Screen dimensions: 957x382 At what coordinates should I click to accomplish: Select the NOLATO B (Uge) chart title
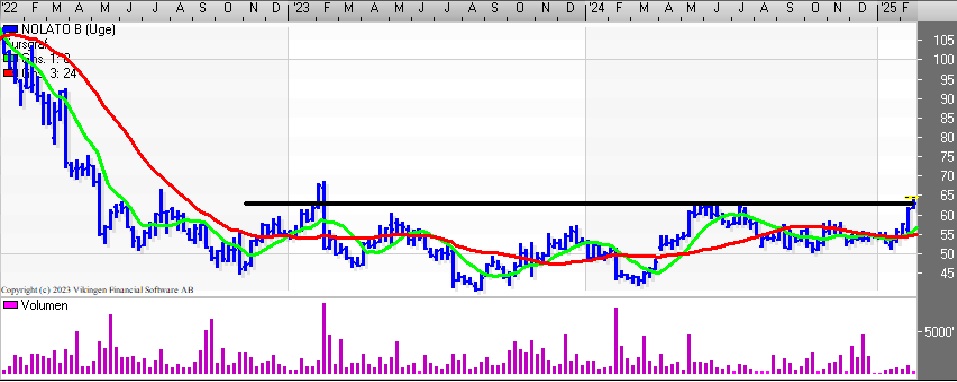tap(68, 29)
